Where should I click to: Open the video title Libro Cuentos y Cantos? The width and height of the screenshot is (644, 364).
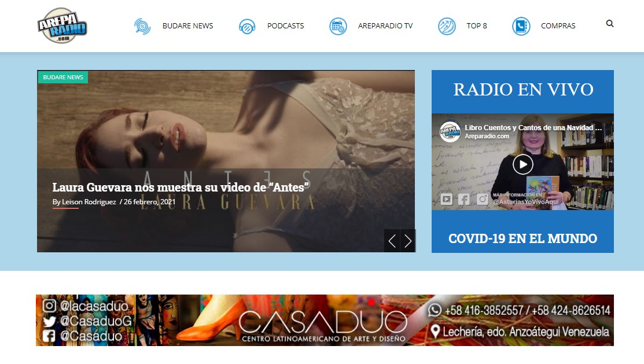tap(533, 128)
